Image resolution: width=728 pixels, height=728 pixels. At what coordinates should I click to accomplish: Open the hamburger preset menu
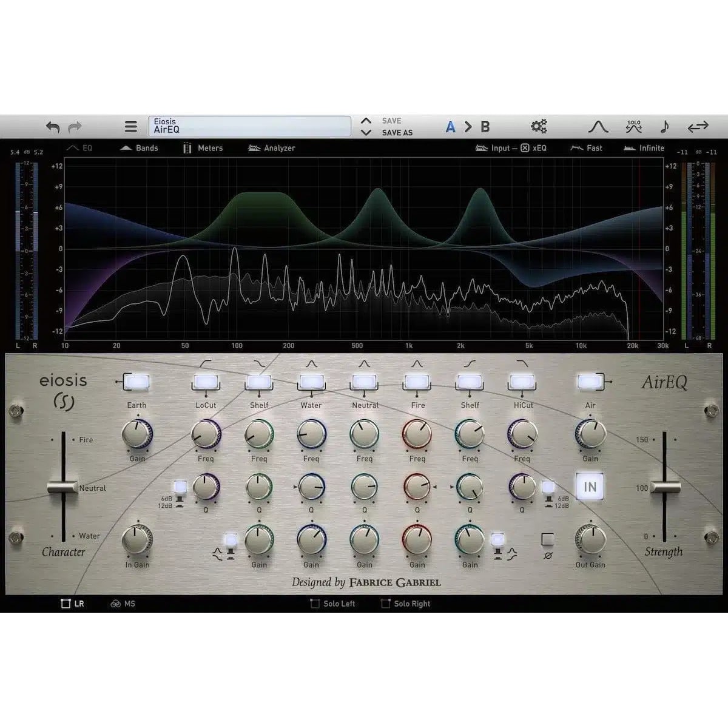pyautogui.click(x=130, y=127)
